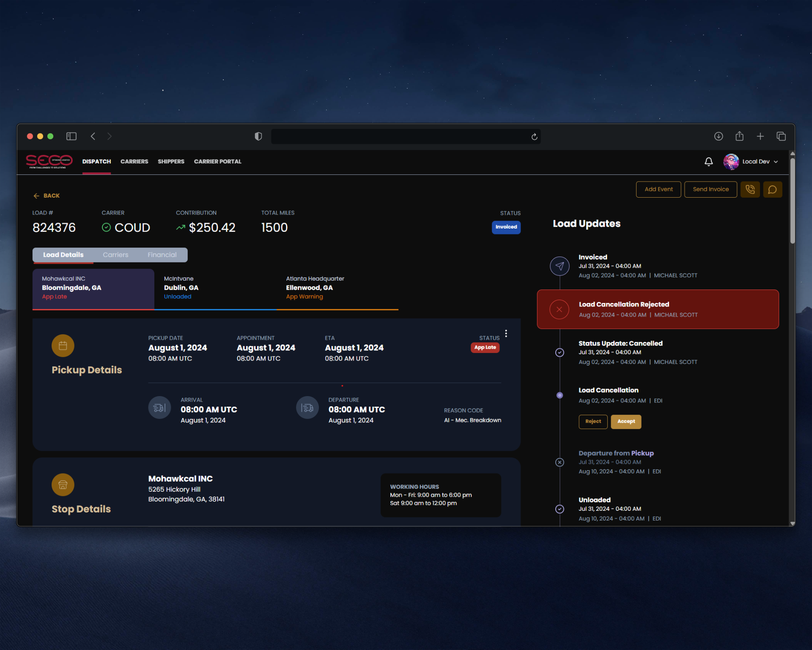Click the page reload icon
812x650 pixels.
(x=534, y=137)
